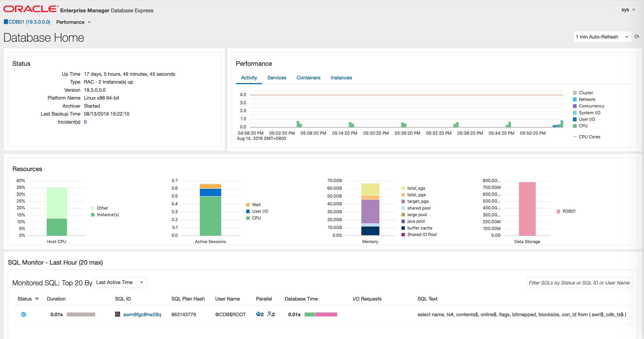The height and width of the screenshot is (339, 644).
Task: Click the parallel servers group icon
Action: [258, 314]
